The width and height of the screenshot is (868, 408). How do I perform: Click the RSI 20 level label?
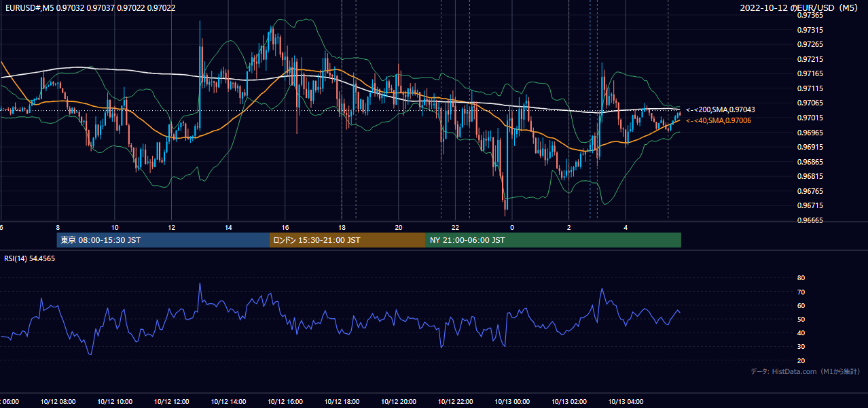(801, 360)
